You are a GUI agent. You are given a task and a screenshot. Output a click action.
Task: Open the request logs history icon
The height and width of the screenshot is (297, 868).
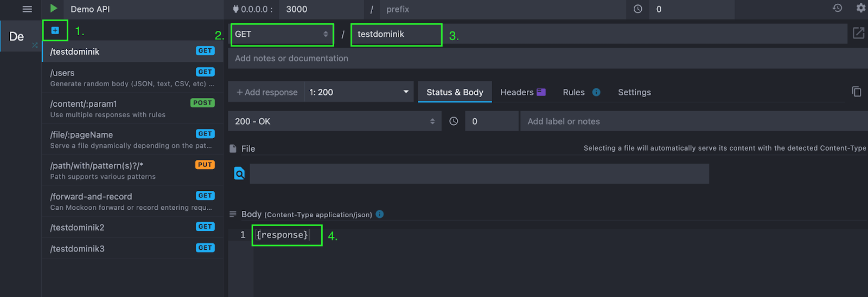(838, 8)
